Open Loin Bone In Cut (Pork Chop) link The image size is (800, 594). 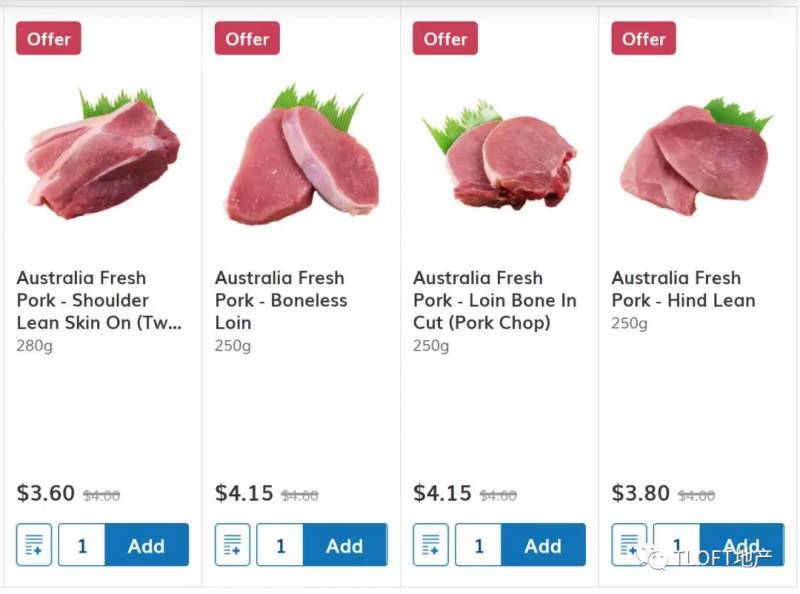click(495, 300)
